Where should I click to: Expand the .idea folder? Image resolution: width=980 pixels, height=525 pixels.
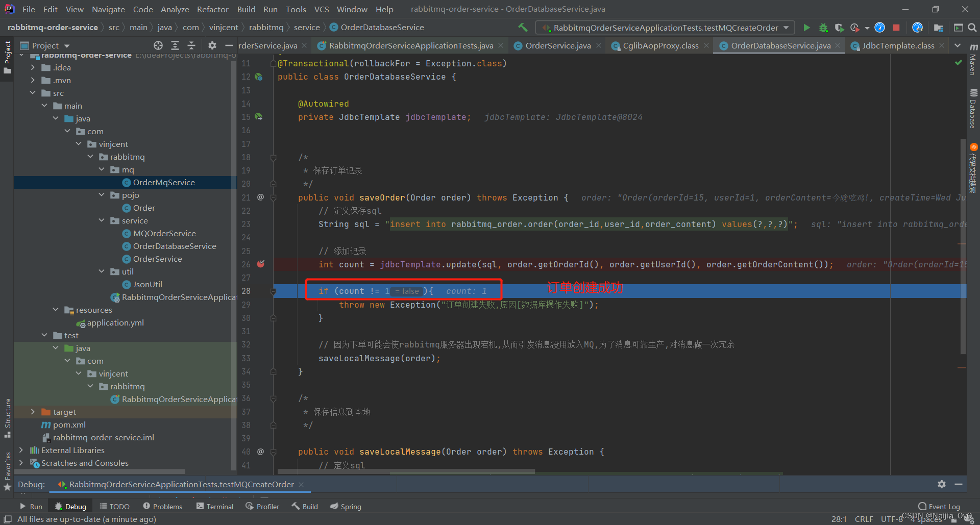pyautogui.click(x=33, y=67)
